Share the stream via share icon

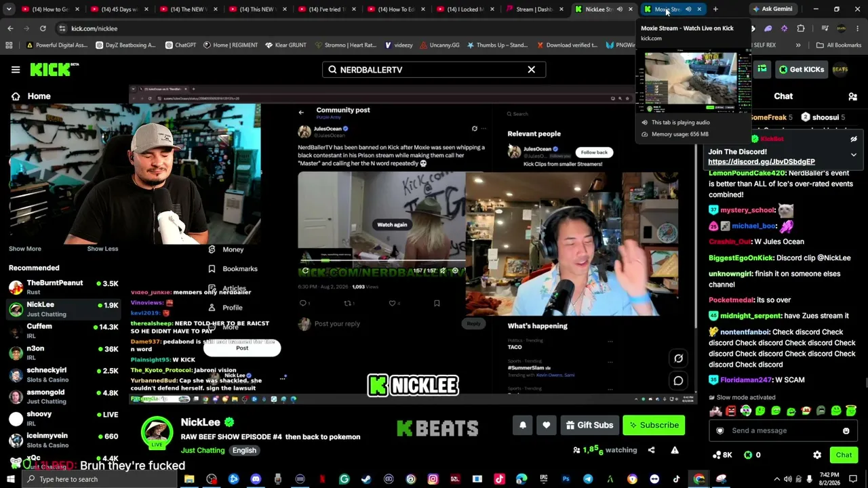651,450
